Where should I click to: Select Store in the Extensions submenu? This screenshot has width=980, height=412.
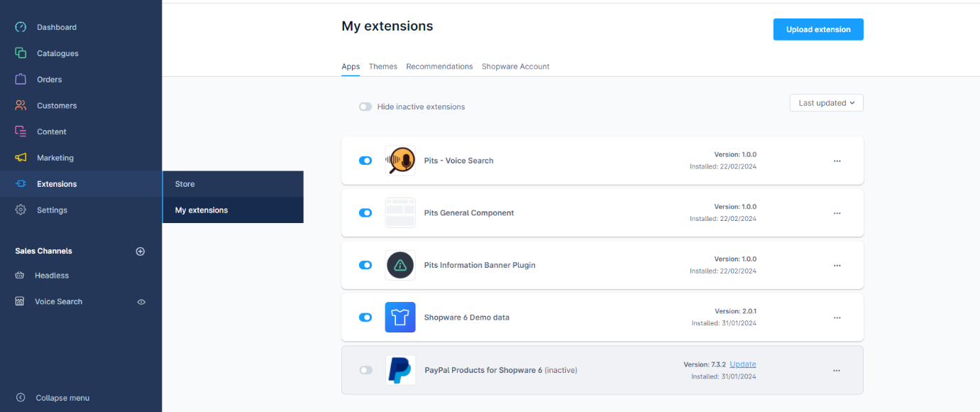[x=185, y=184]
